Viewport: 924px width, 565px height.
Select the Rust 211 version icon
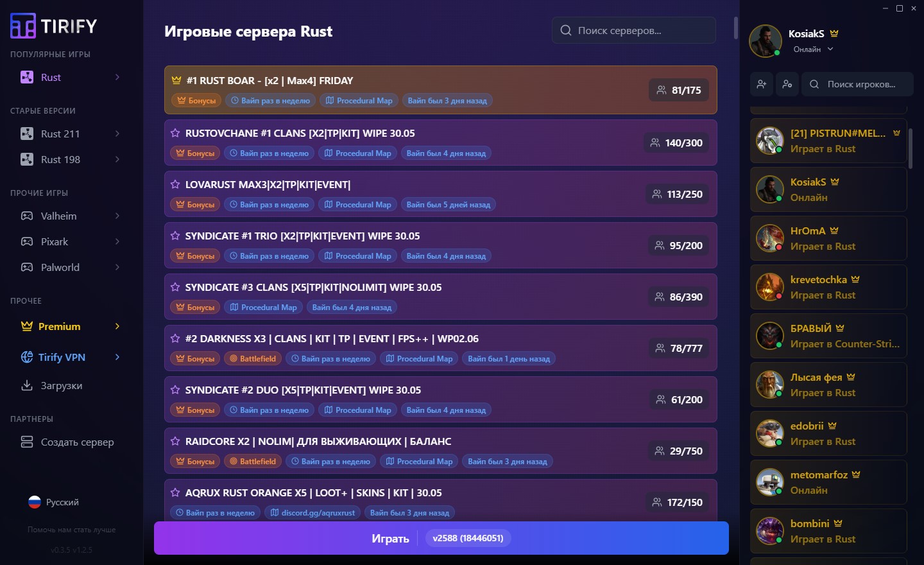coord(27,134)
